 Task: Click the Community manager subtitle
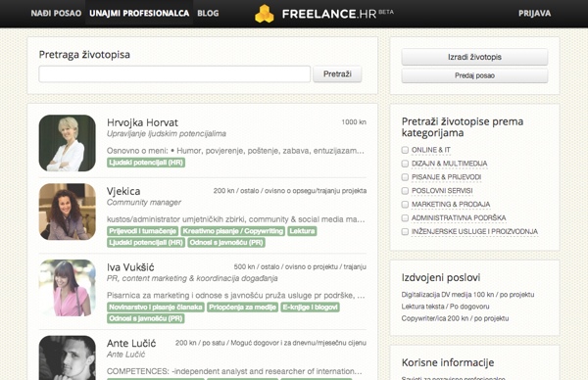[144, 203]
